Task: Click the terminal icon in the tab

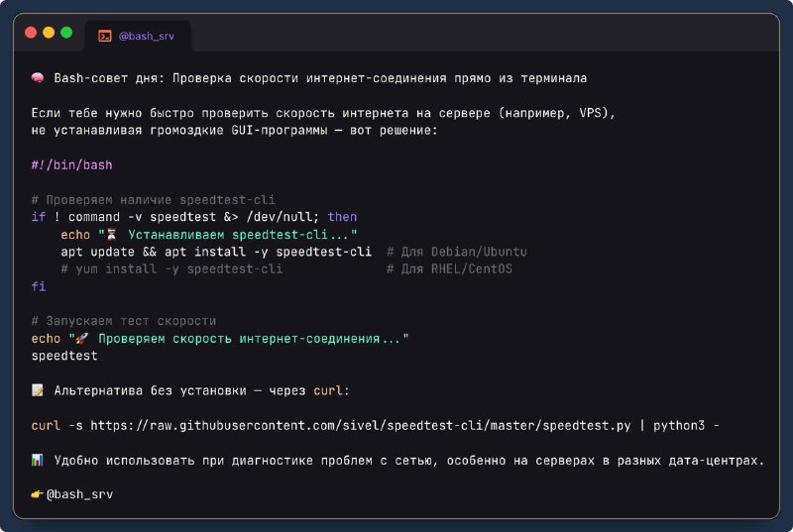Action: [105, 36]
